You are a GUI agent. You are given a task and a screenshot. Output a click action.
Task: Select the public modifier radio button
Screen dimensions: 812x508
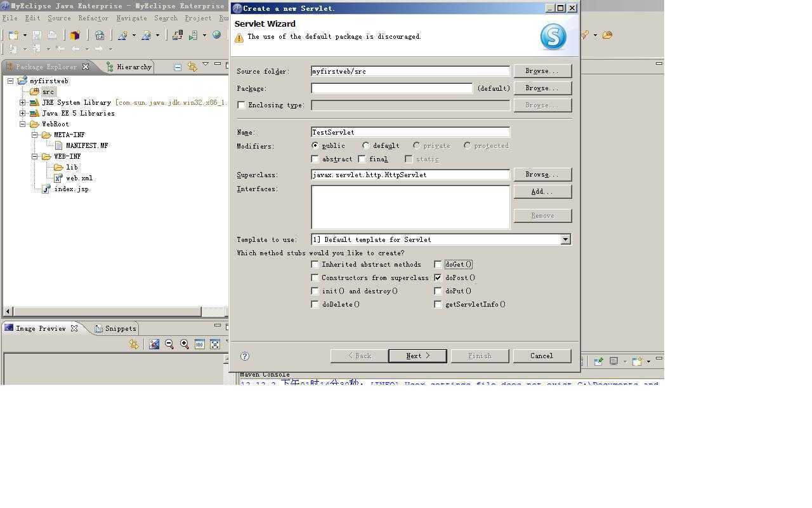pos(315,145)
